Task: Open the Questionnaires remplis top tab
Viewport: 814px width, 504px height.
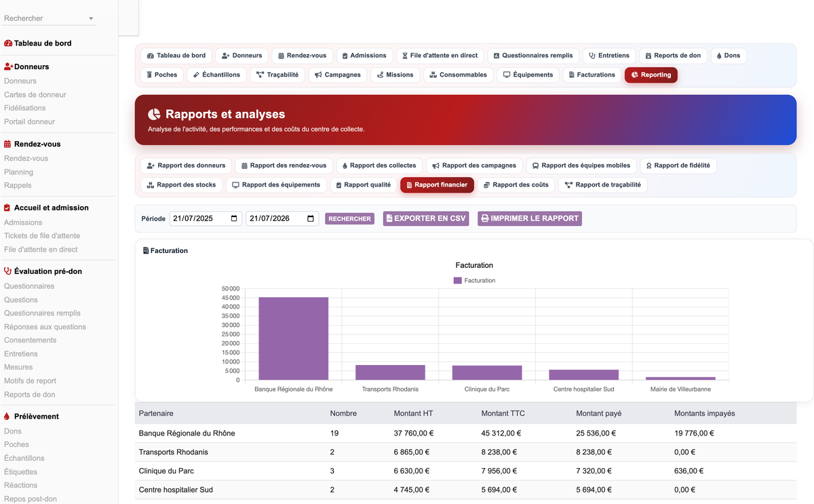Action: click(533, 56)
